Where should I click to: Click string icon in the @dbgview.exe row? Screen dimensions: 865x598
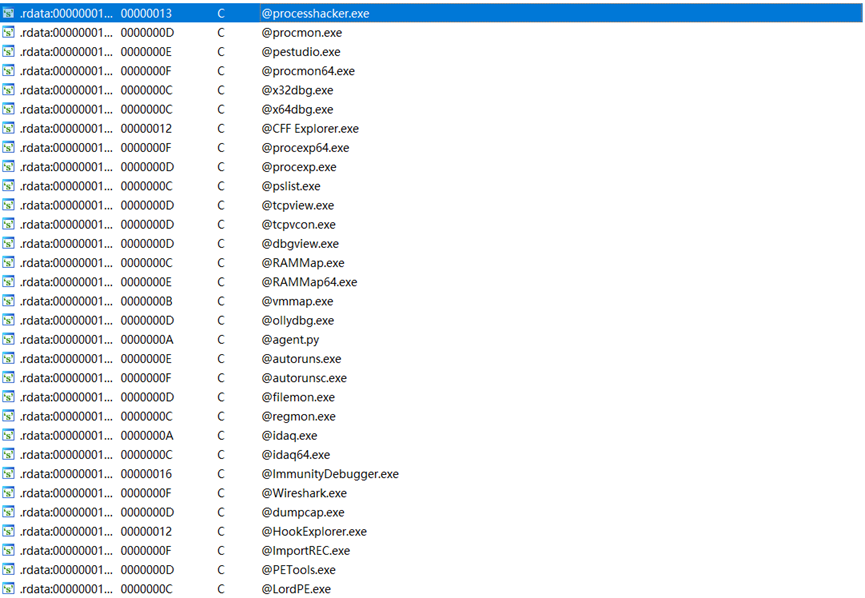[x=8, y=244]
